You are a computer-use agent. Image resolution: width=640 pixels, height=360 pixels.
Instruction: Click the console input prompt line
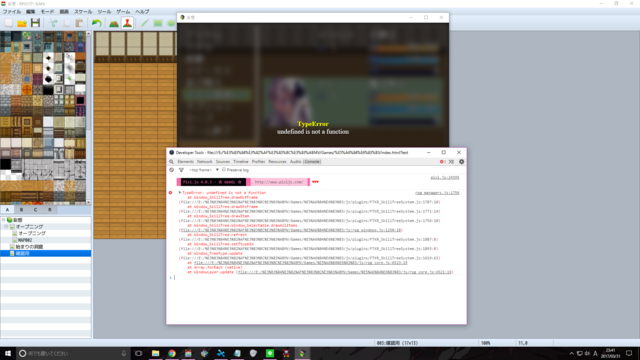coord(316,278)
